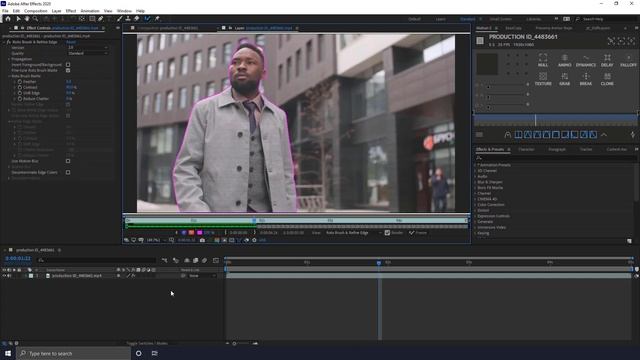Toggle Fine-tune Roto Brush Matte checkbox
Screen dimensions: 640x360
[x=68, y=70]
